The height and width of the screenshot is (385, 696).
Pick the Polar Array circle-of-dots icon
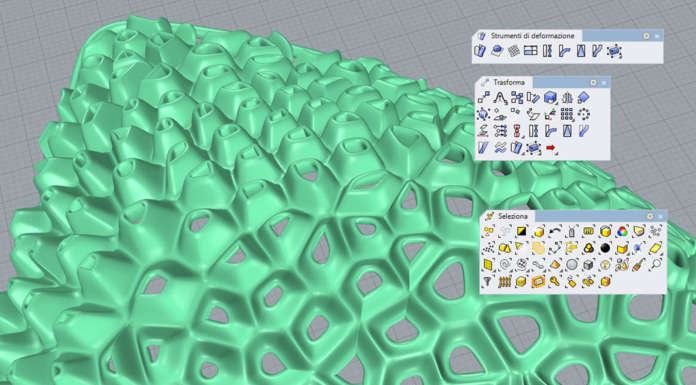584,114
